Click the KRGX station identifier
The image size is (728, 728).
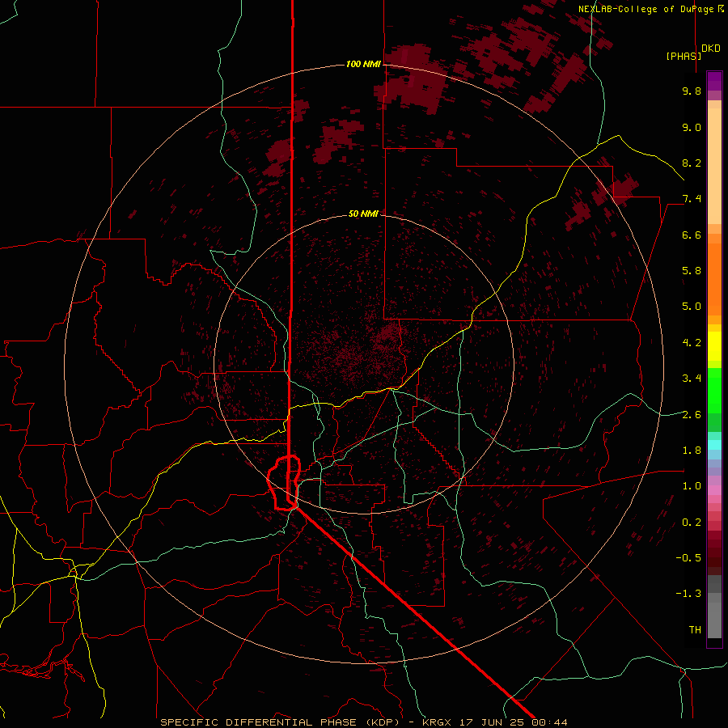tap(437, 722)
